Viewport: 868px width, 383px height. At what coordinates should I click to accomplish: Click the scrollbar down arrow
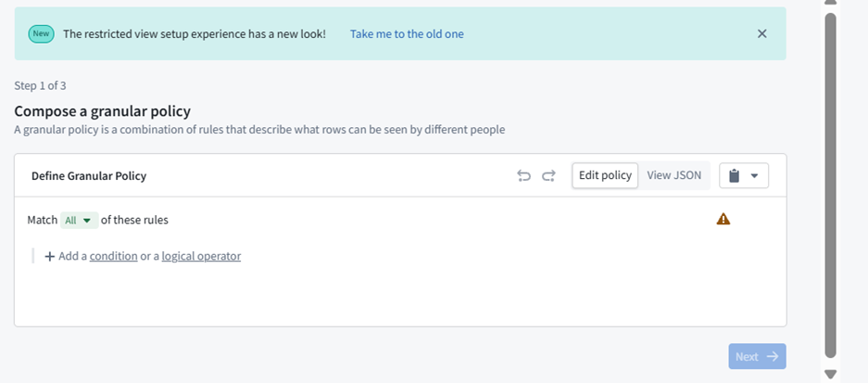(x=830, y=375)
